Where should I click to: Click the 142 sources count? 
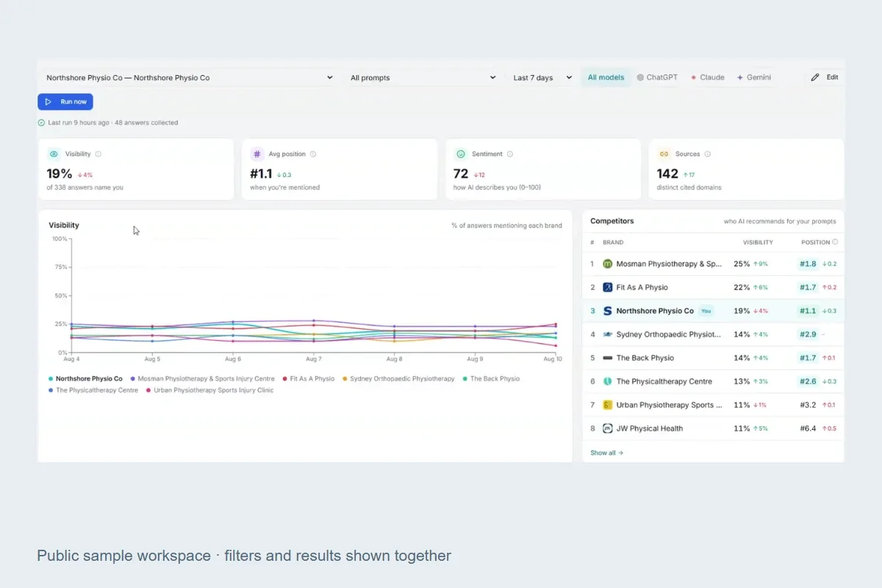pos(667,174)
